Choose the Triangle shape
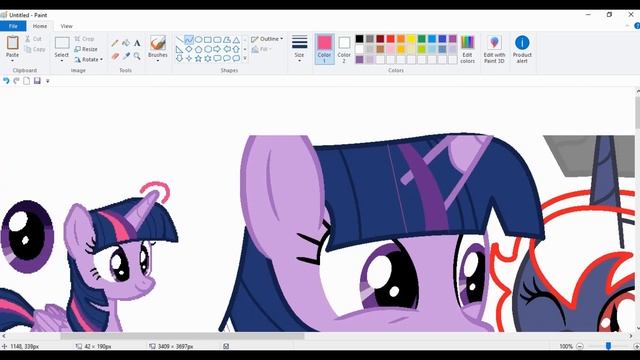640x360 pixels. (236, 40)
